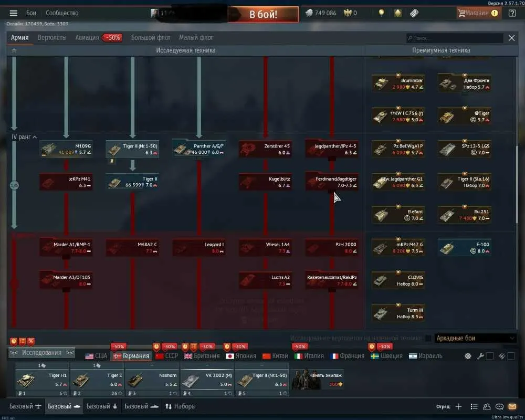Screen dimensions: 525x420
Task: Open the Аркадные бои game mode dropdown
Action: [x=475, y=338]
